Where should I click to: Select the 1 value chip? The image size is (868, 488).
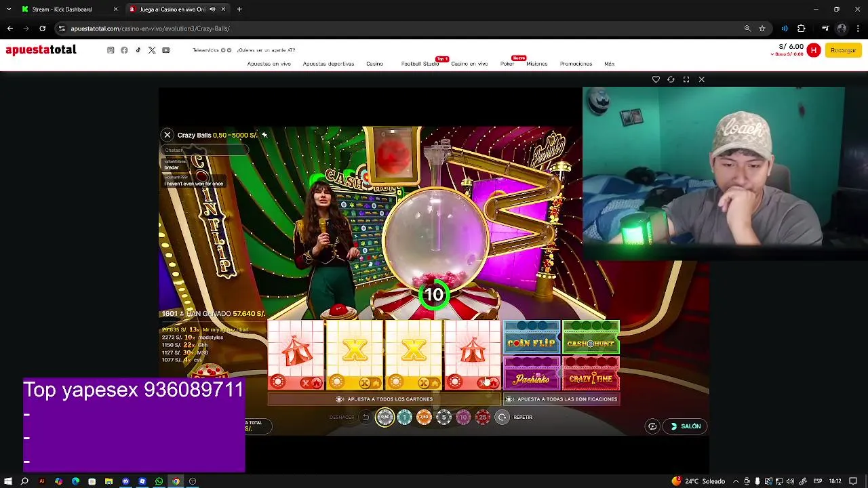click(x=405, y=418)
